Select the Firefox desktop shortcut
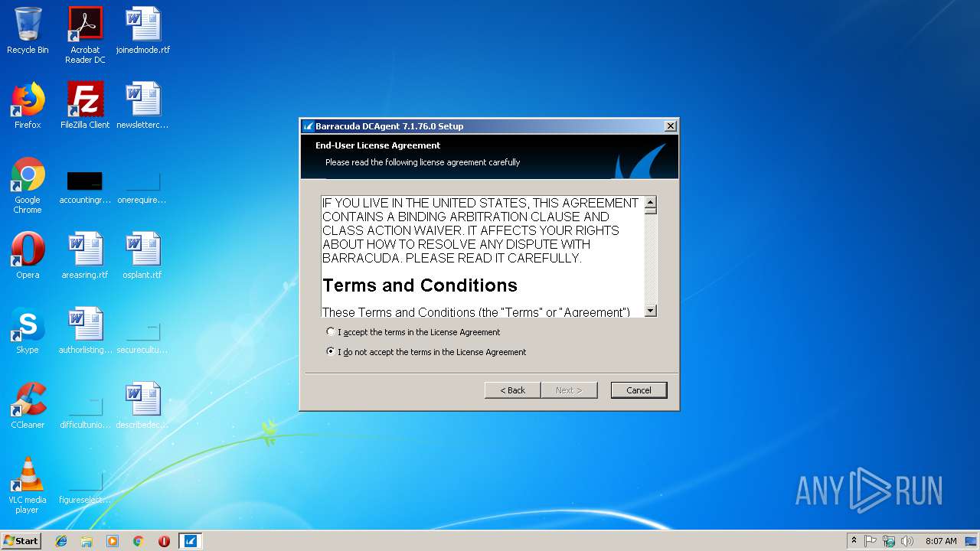 (x=28, y=106)
